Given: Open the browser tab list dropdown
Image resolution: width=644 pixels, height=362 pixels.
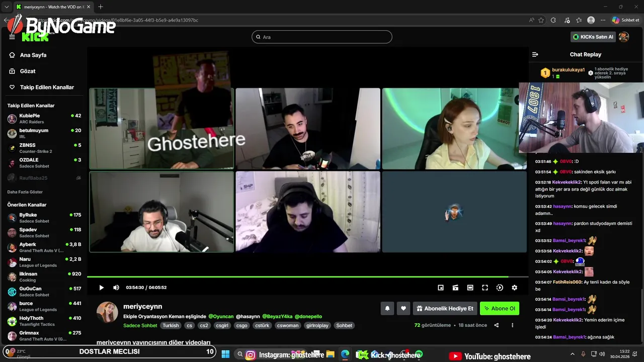Looking at the screenshot, I should click(x=7, y=7).
